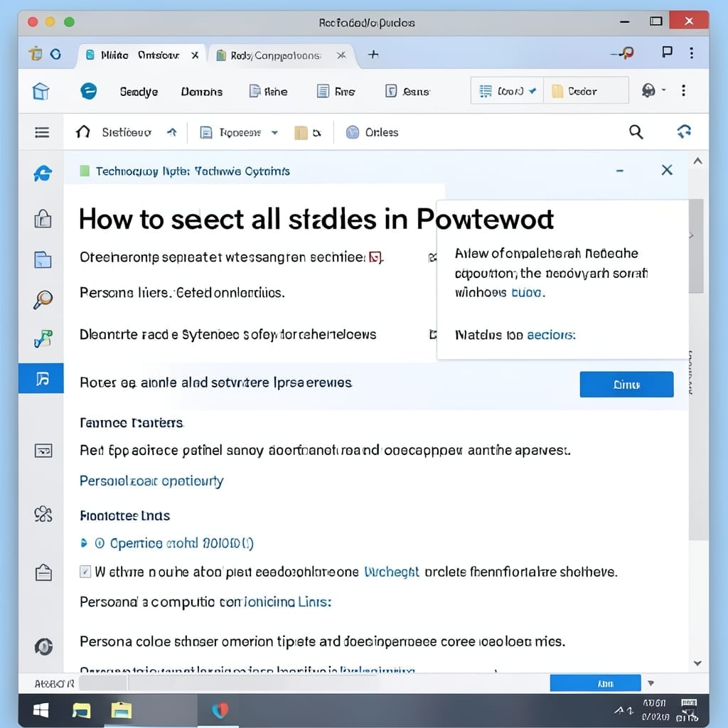Open the yellow folder taskbar icon

(121, 710)
